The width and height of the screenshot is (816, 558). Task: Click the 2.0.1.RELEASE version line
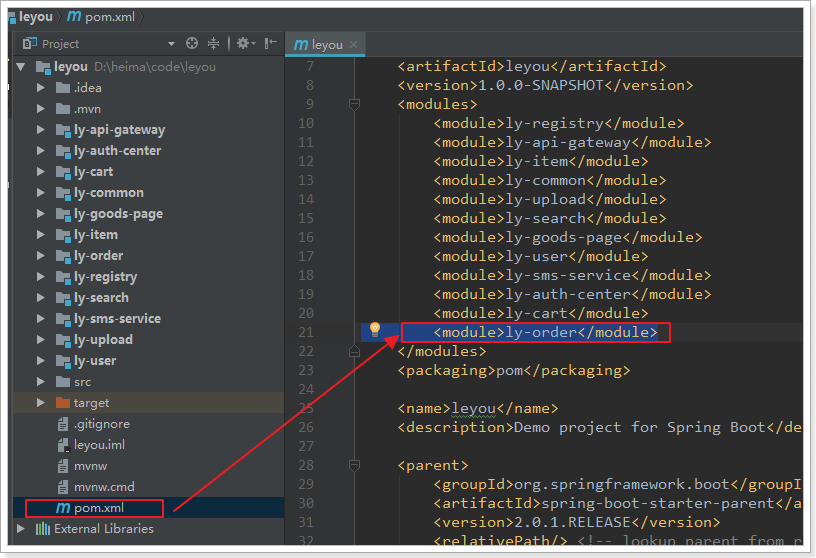coord(577,523)
